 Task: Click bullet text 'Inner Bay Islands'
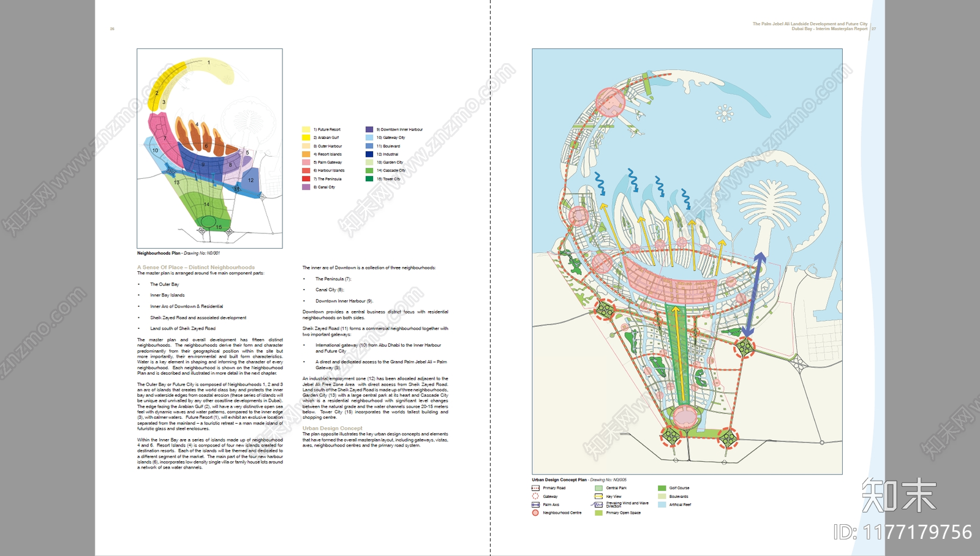click(167, 295)
